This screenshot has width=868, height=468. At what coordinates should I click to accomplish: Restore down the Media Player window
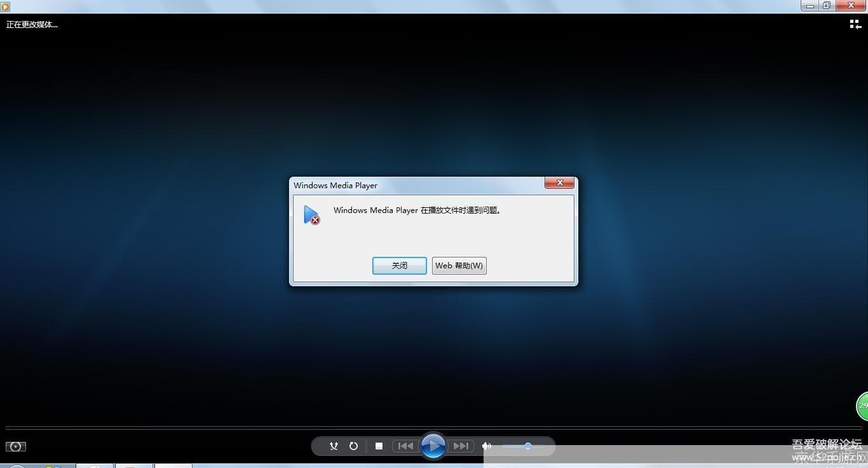tap(827, 6)
